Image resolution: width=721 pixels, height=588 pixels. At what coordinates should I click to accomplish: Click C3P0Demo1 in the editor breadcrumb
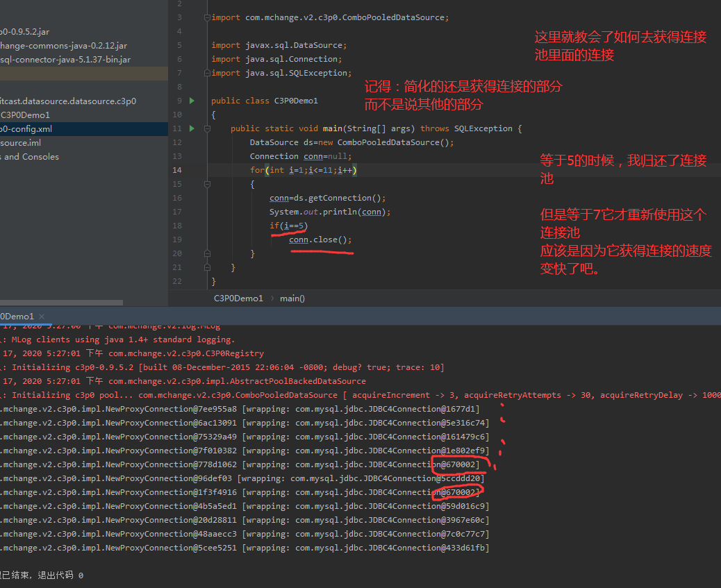[238, 299]
